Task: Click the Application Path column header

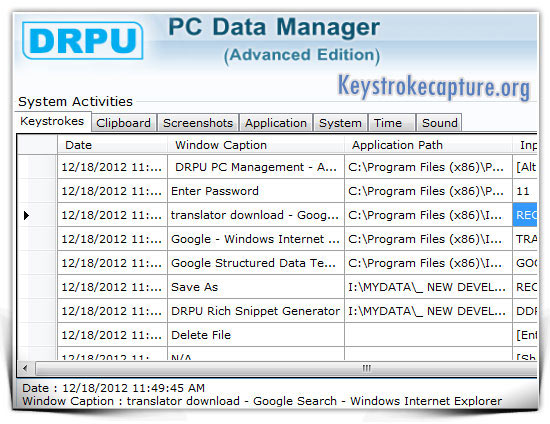Action: 428,145
